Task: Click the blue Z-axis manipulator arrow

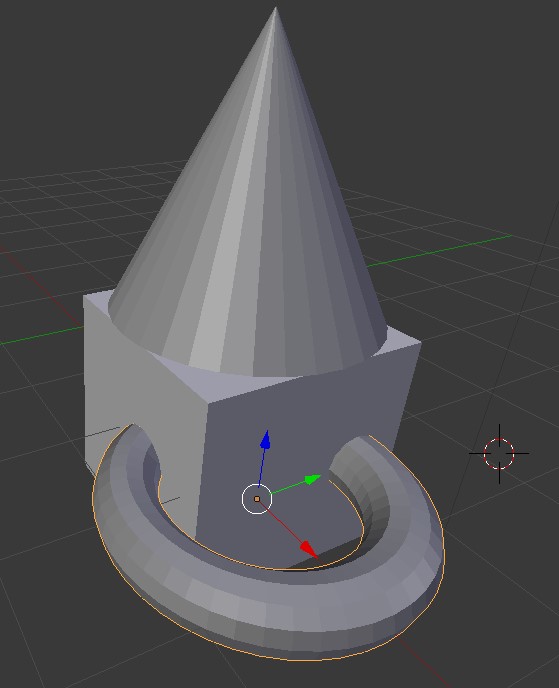Action: (265, 440)
